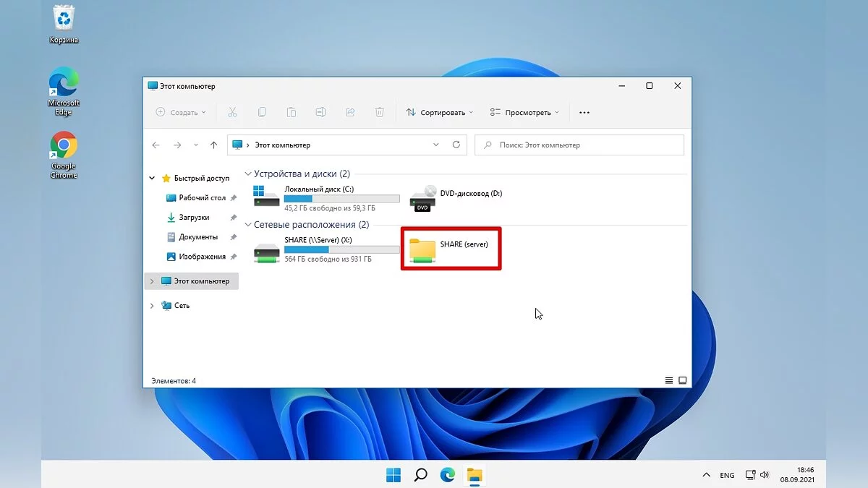Expand the Сеть tree node
This screenshot has height=488, width=868.
coord(152,306)
